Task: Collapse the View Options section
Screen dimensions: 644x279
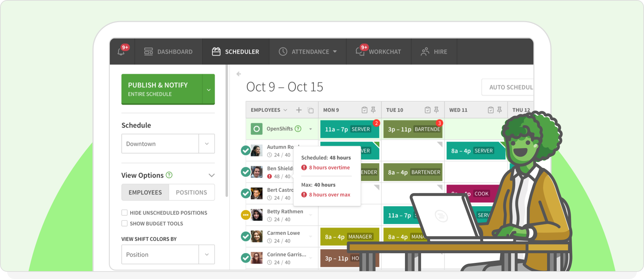Action: click(x=211, y=175)
